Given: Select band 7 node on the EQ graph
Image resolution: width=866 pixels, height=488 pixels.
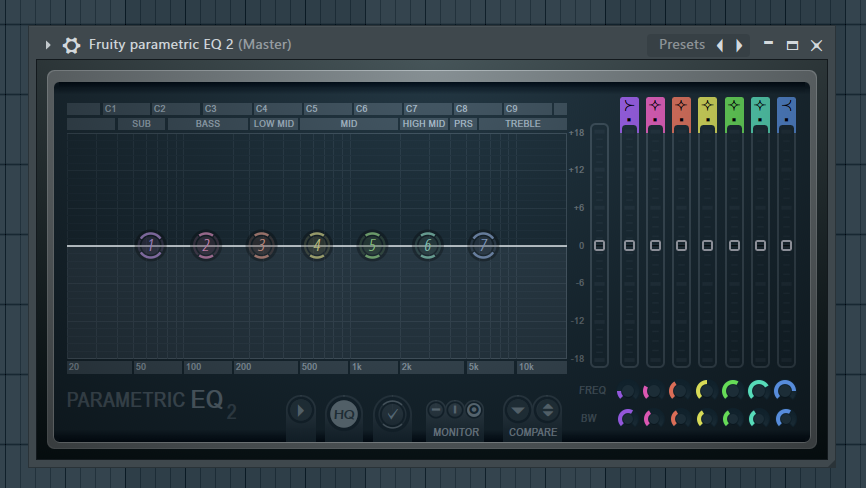Looking at the screenshot, I should 483,246.
